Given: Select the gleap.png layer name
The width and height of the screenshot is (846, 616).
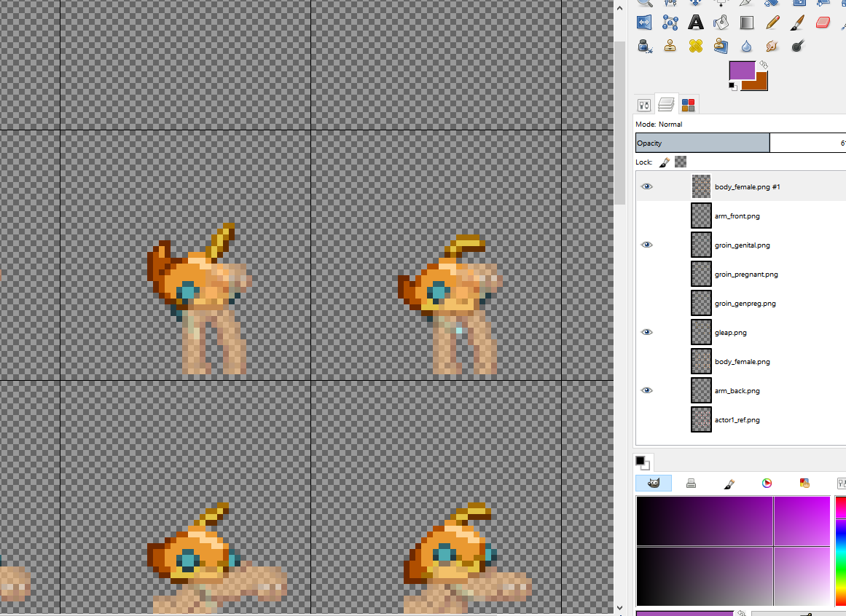Looking at the screenshot, I should (x=731, y=333).
